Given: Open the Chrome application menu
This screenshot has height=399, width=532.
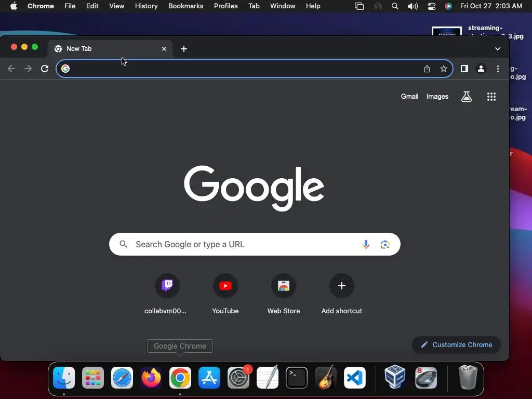Looking at the screenshot, I should [x=41, y=6].
